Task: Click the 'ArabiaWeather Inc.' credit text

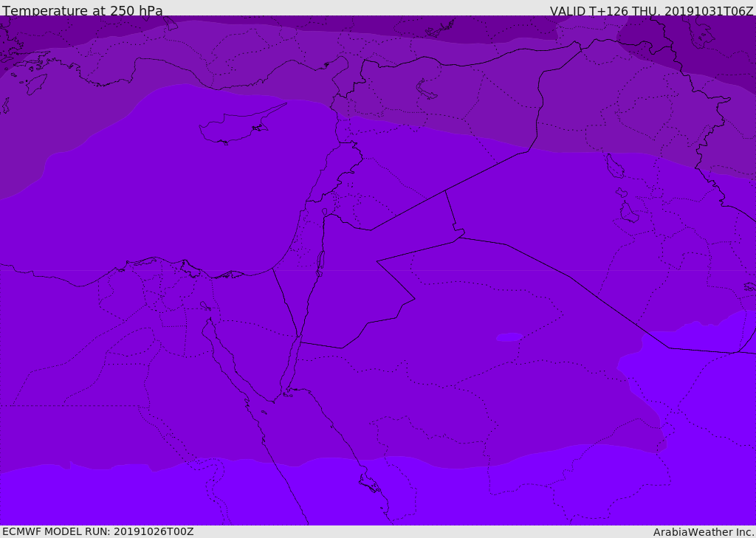Action: (x=704, y=532)
